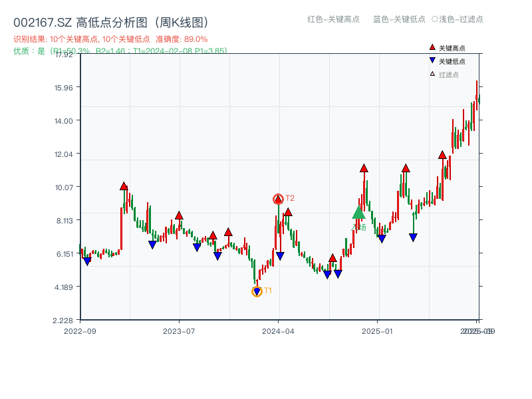Click the 2025-01 x-axis label
Screen dimensions: 532x399
click(377, 331)
